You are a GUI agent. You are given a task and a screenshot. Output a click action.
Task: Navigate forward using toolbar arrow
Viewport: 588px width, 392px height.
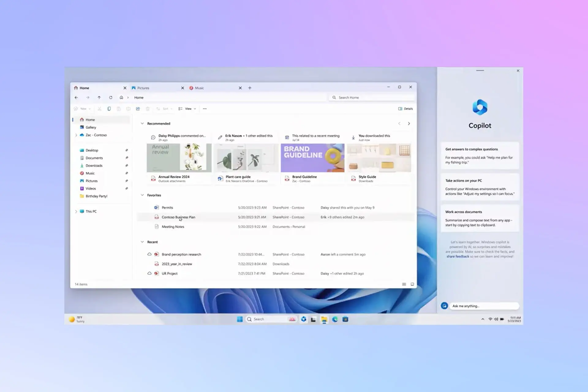click(x=88, y=97)
